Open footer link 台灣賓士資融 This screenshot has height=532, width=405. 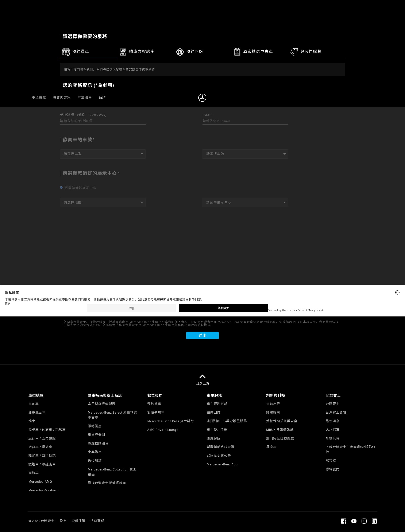coord(336,412)
